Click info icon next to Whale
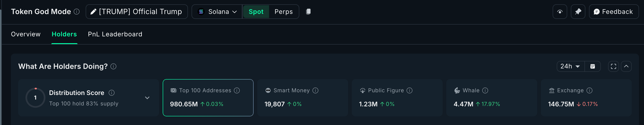 coord(485,90)
